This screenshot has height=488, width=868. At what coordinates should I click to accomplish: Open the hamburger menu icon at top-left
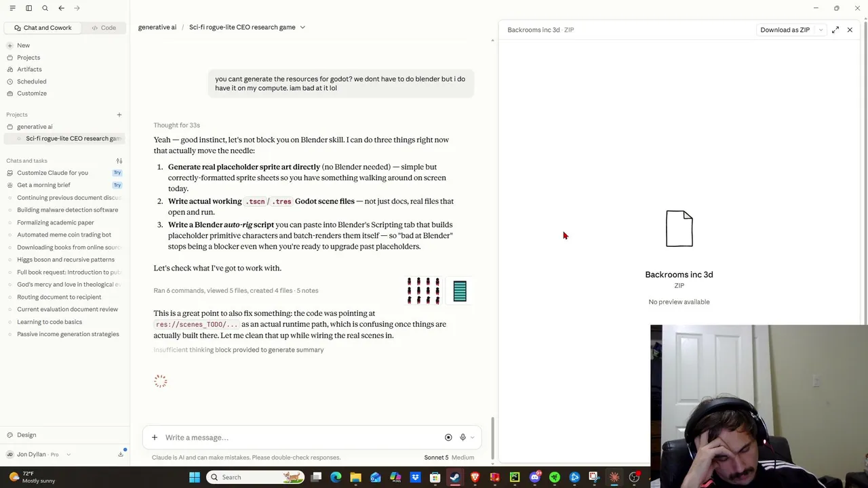12,8
